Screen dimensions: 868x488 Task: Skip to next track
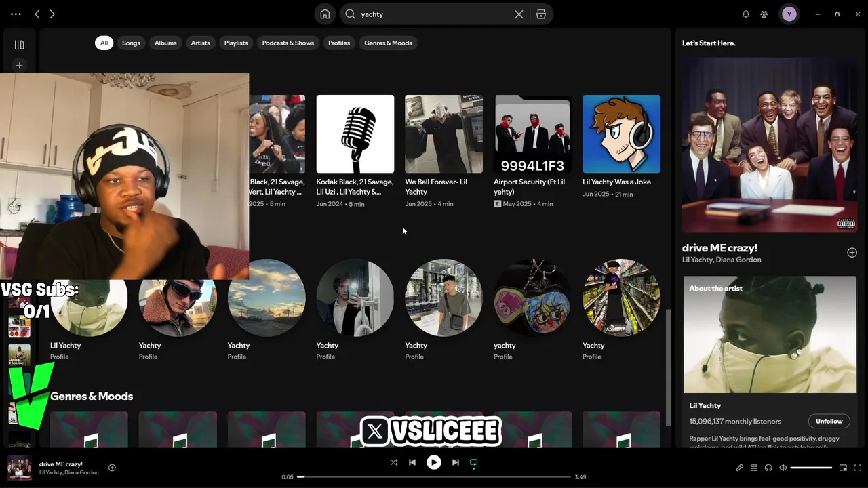point(456,462)
